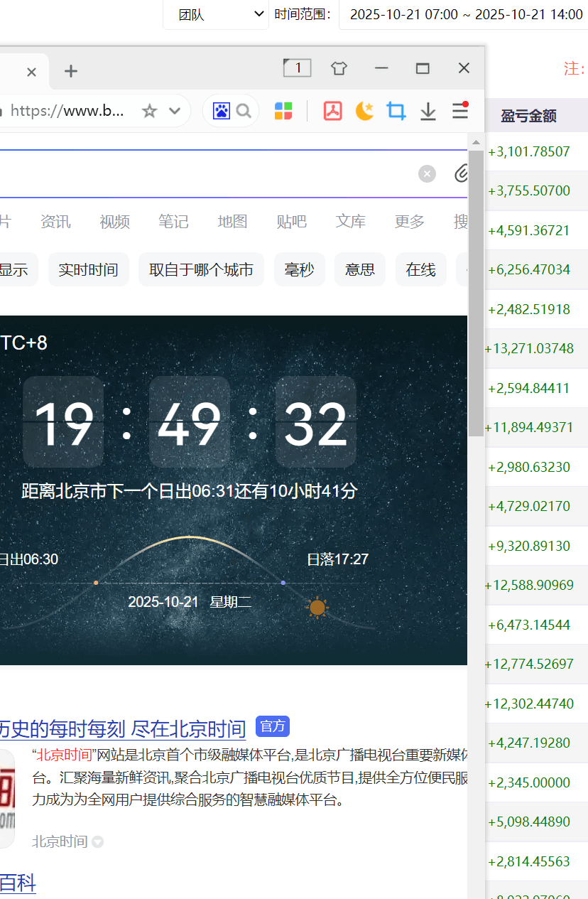588x899 pixels.
Task: Expand the address bar dropdown chevron
Action: pyautogui.click(x=175, y=111)
